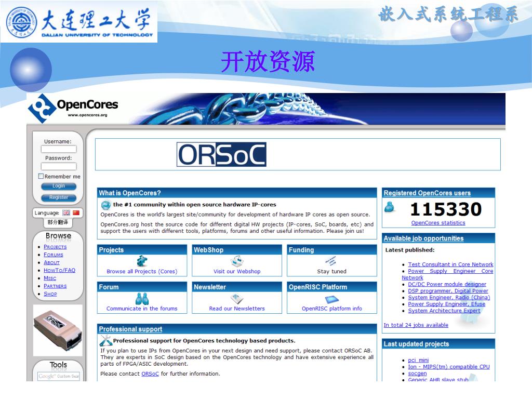Open Test Consultant in Core Network job
This screenshot has width=532, height=399.
coord(450,264)
